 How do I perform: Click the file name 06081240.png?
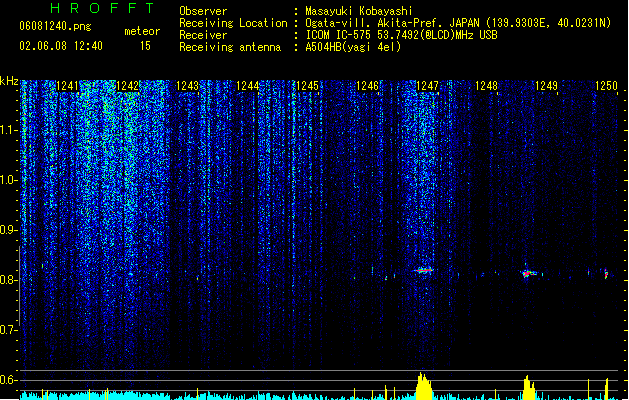[55, 26]
